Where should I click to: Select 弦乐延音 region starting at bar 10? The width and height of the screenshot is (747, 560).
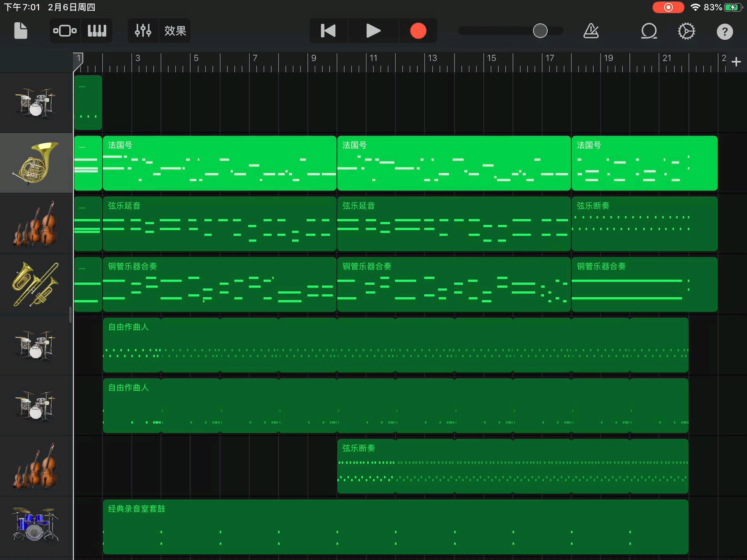pos(454,224)
